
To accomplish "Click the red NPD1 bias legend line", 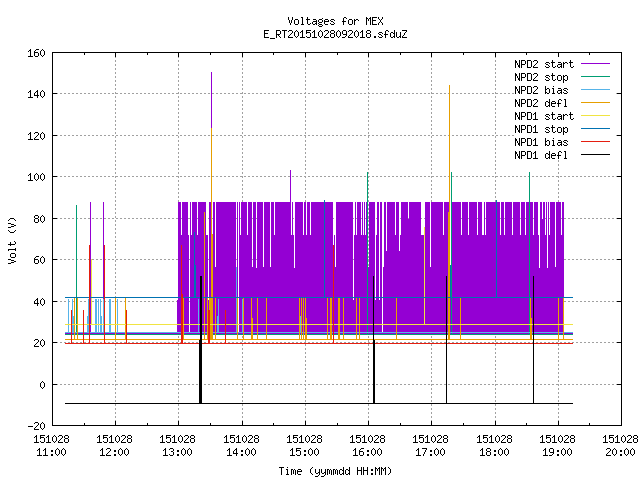I will (x=596, y=142).
